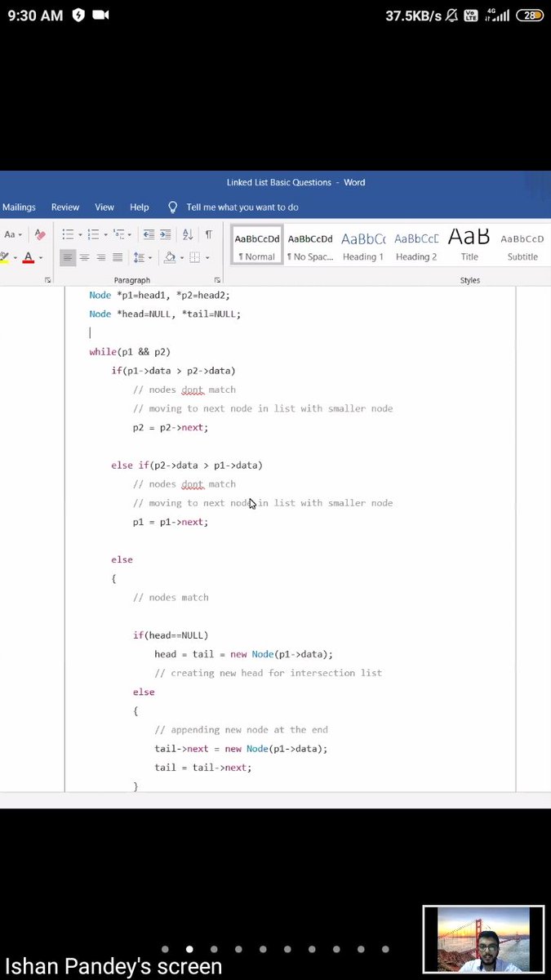551x980 pixels.
Task: Click Tell me what you want to do
Action: 242,207
